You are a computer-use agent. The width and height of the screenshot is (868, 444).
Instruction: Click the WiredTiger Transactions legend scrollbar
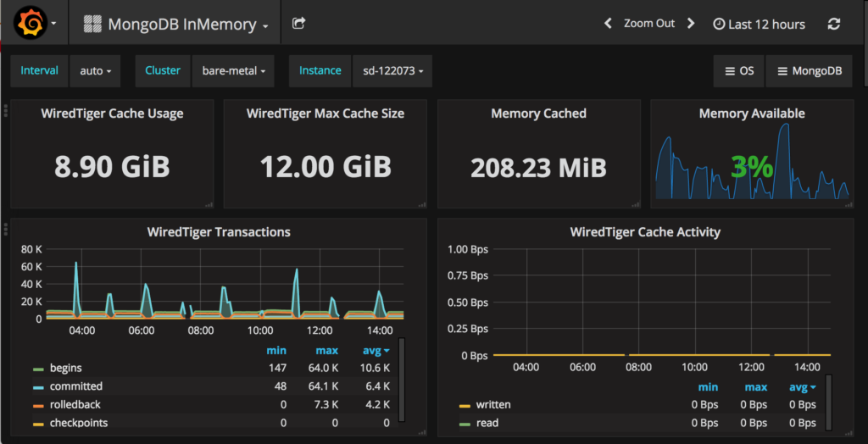[402, 380]
